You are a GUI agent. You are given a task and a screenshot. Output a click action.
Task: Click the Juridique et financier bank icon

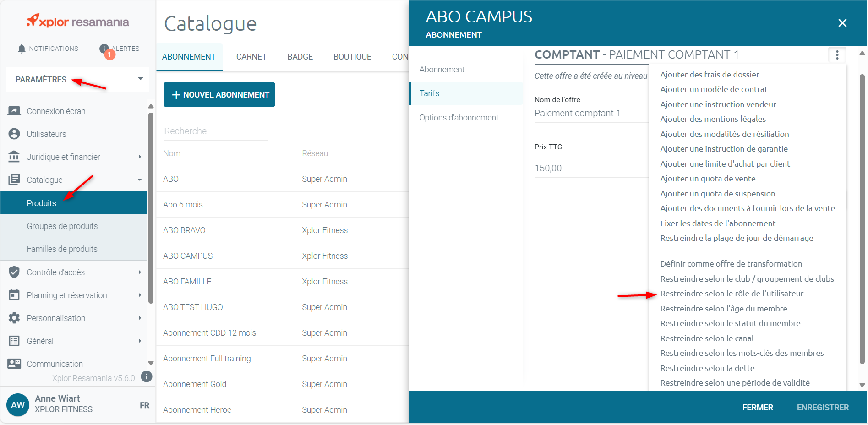click(x=14, y=157)
